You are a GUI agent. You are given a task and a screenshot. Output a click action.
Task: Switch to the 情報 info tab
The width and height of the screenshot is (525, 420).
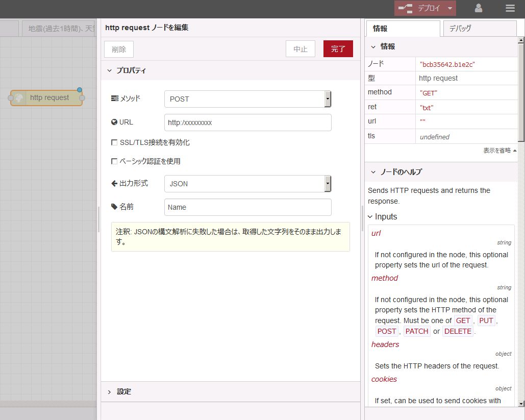pos(403,29)
